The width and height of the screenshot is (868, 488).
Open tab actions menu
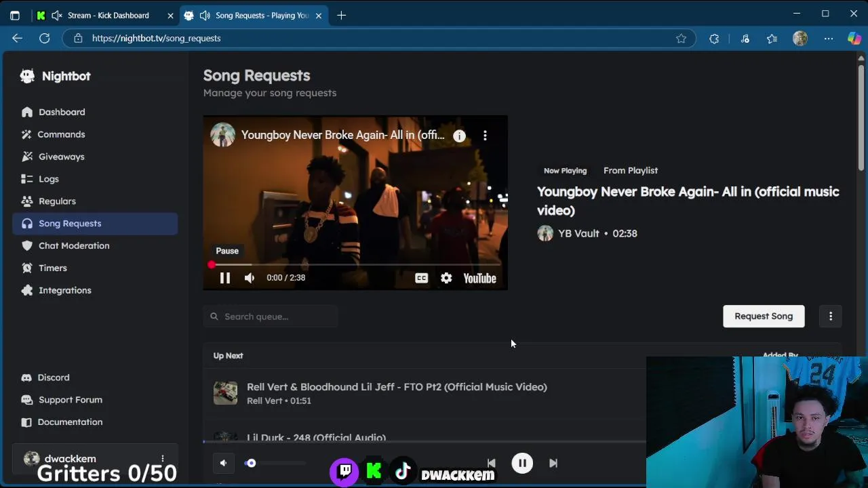15,15
